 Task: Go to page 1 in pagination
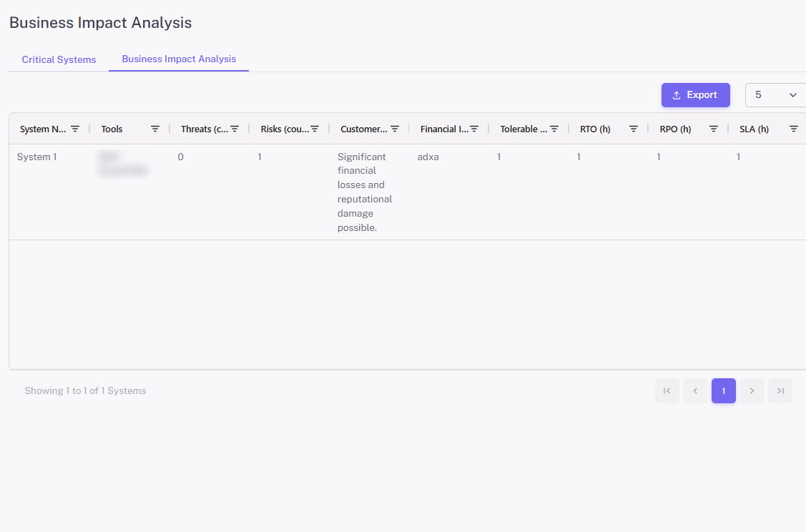click(723, 391)
